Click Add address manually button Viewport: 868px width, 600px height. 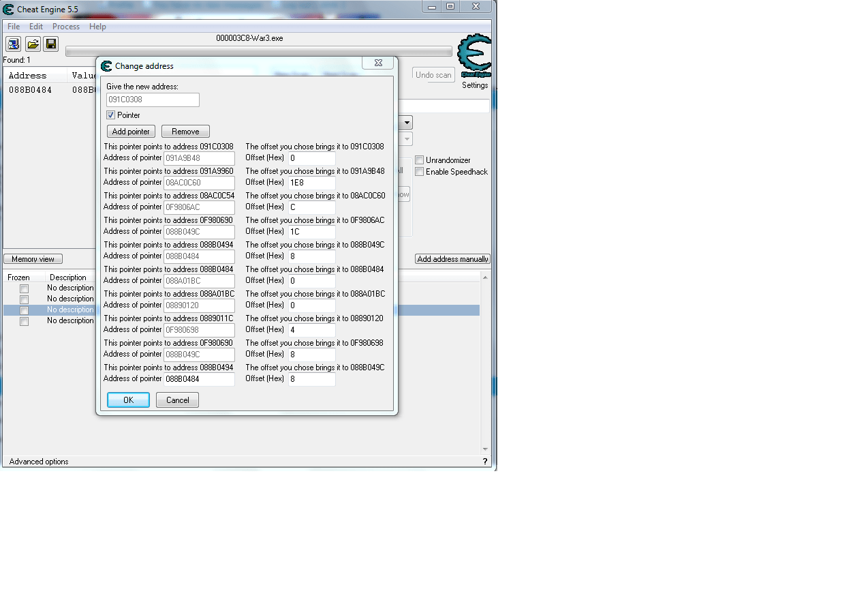[x=452, y=259]
